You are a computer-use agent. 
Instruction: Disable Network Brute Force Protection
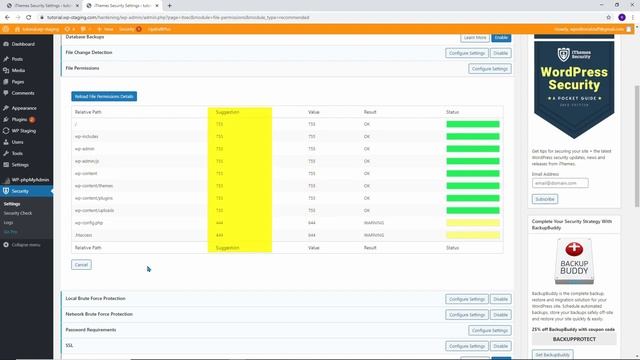500,315
